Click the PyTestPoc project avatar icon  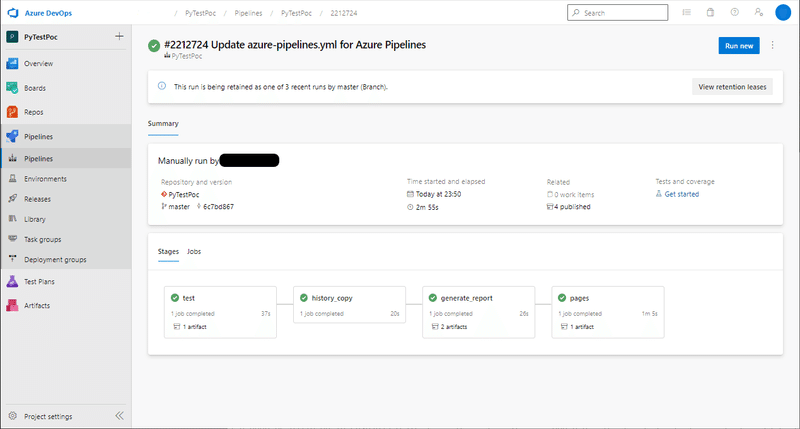(x=12, y=37)
